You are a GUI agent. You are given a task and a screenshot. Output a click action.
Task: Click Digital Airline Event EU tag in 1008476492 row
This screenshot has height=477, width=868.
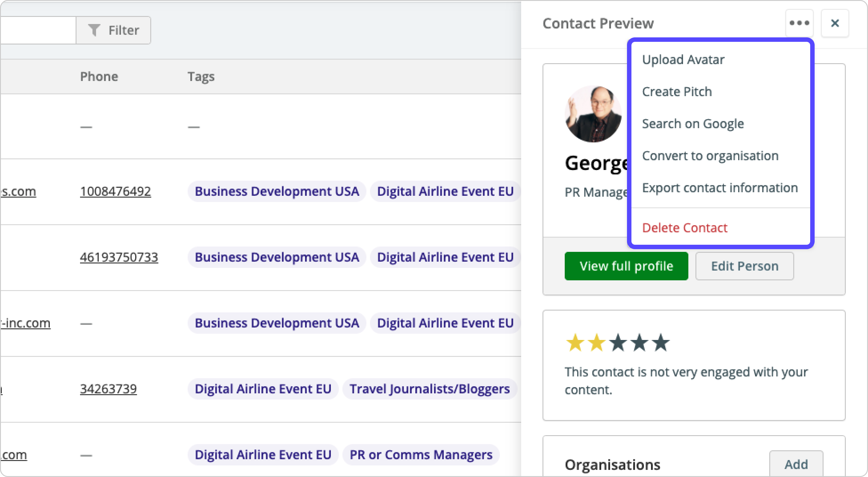[x=445, y=191]
